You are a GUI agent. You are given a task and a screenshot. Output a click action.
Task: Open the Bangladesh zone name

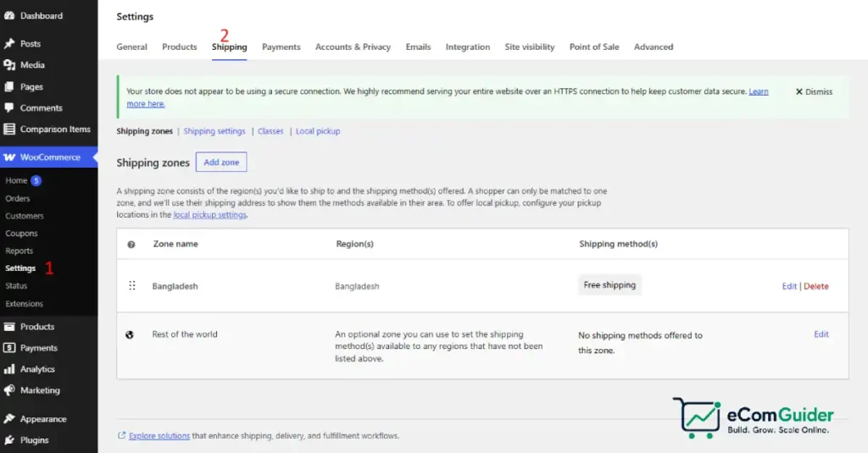175,286
